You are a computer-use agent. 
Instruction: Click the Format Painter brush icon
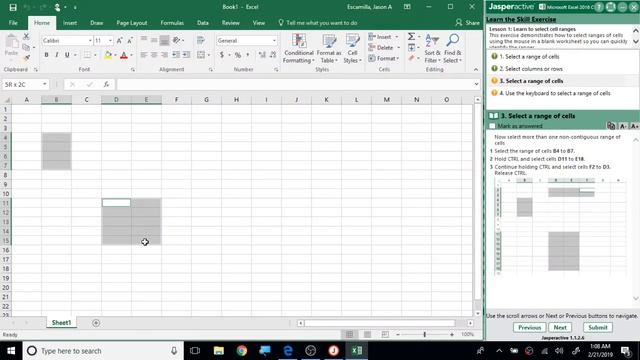[27, 58]
